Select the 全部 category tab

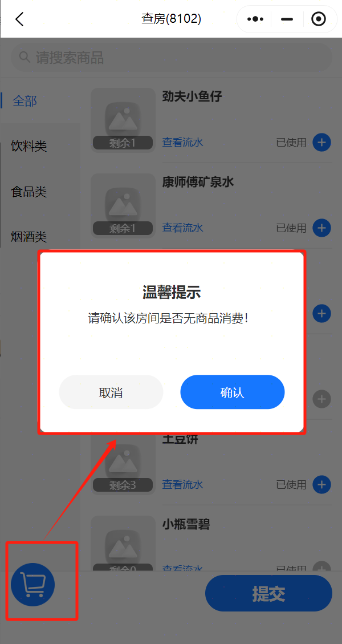click(x=25, y=100)
